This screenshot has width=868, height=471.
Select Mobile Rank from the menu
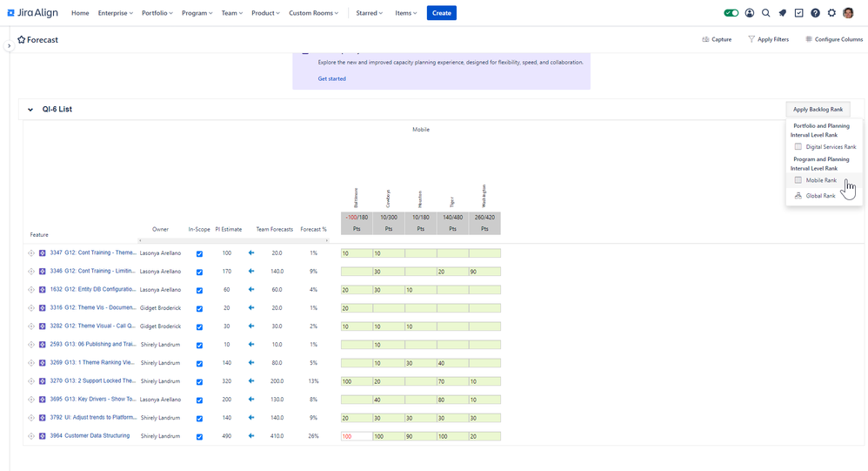[x=820, y=180]
